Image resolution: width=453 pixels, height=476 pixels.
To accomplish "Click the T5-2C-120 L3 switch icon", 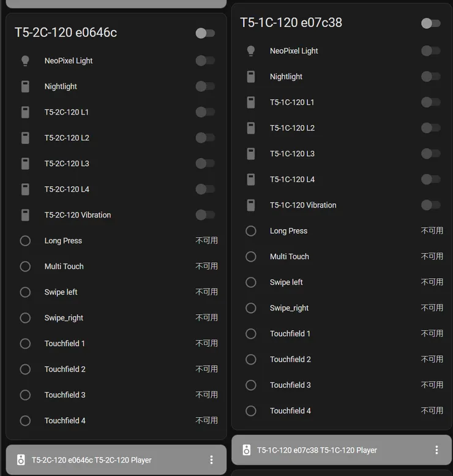I will [x=25, y=164].
